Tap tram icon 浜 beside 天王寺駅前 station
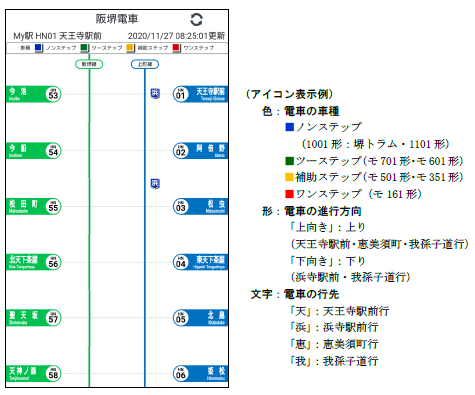Image resolution: width=475 pixels, height=395 pixels. (155, 94)
